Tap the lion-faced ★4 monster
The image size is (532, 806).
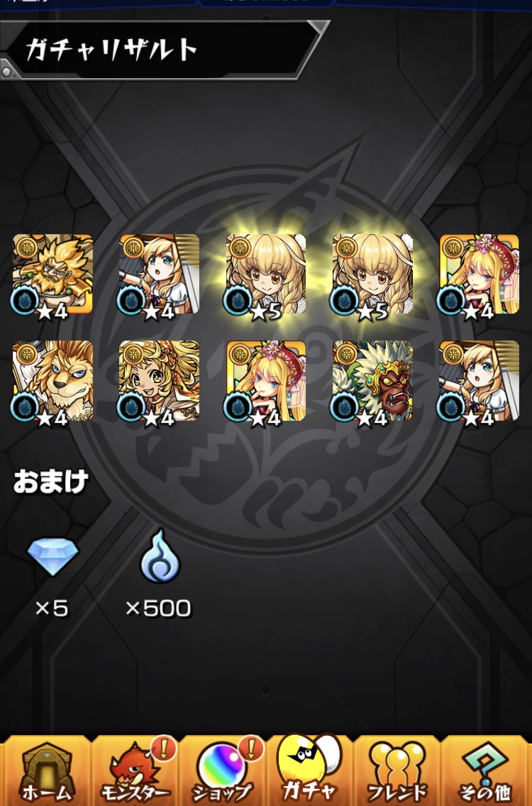click(52, 381)
